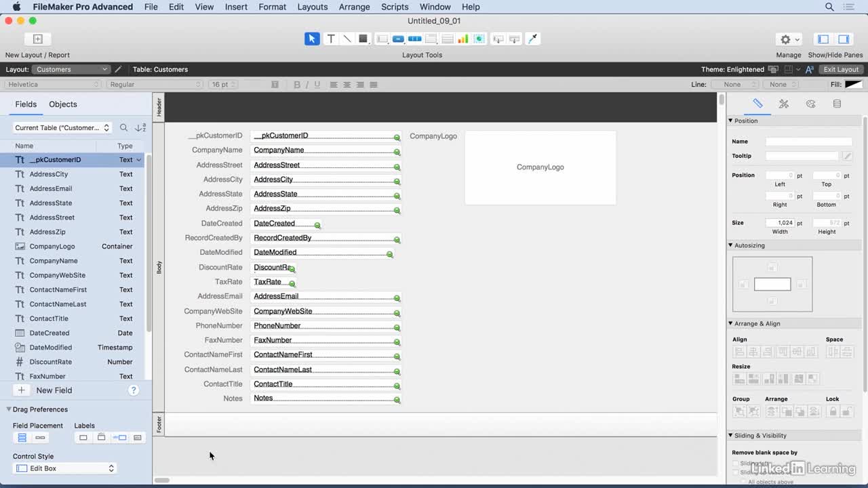Select the Button Bar tool
The image size is (868, 488).
click(x=415, y=39)
